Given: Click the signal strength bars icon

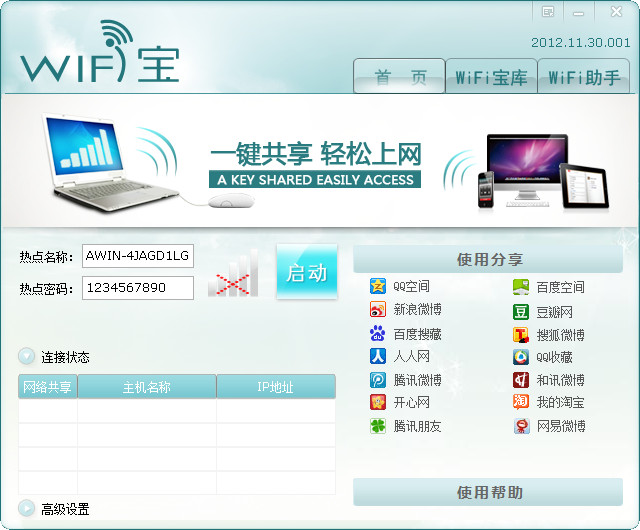Looking at the screenshot, I should [233, 273].
